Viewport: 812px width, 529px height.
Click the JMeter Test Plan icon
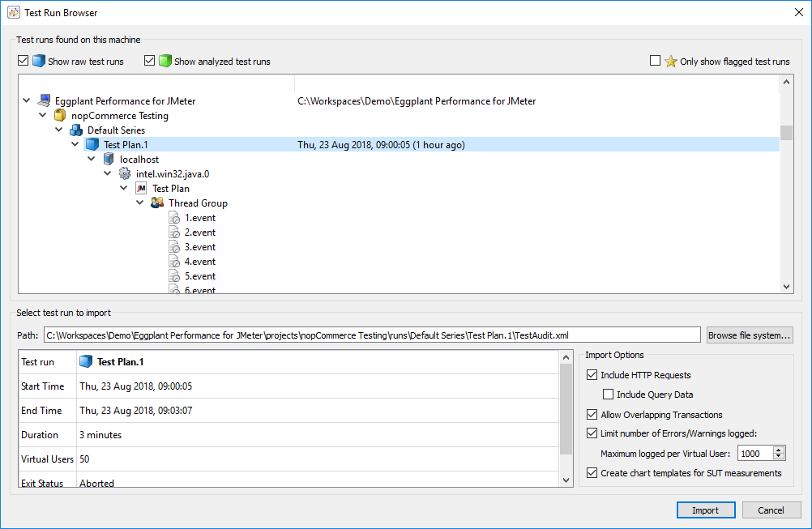coord(141,189)
